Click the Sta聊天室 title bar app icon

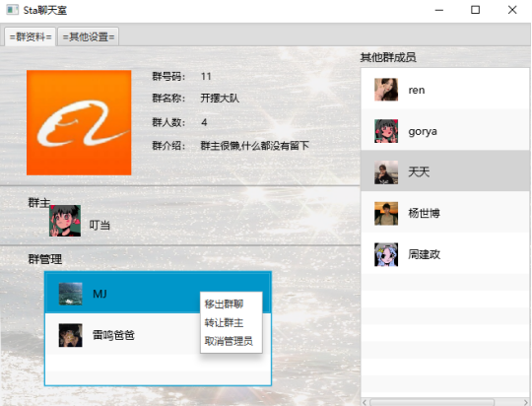click(x=12, y=10)
